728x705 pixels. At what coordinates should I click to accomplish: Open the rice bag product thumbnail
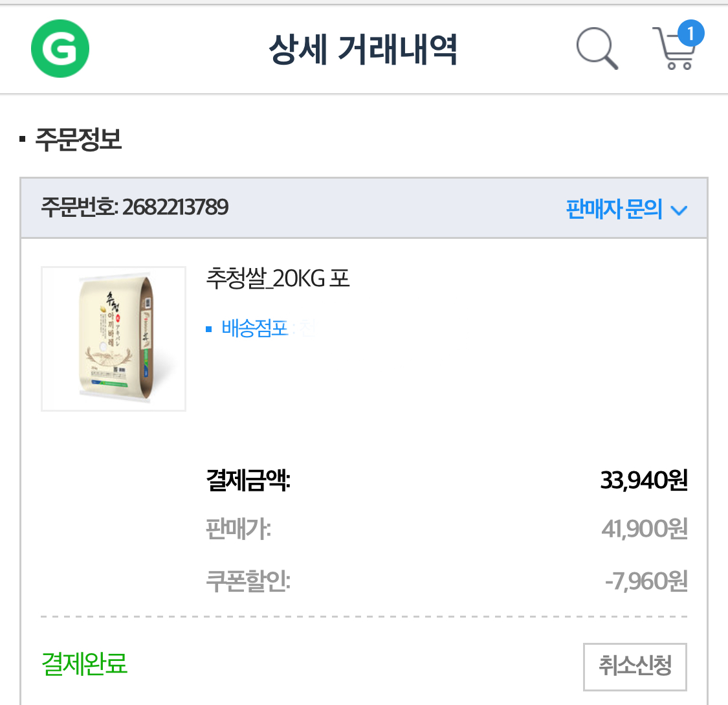pos(114,339)
